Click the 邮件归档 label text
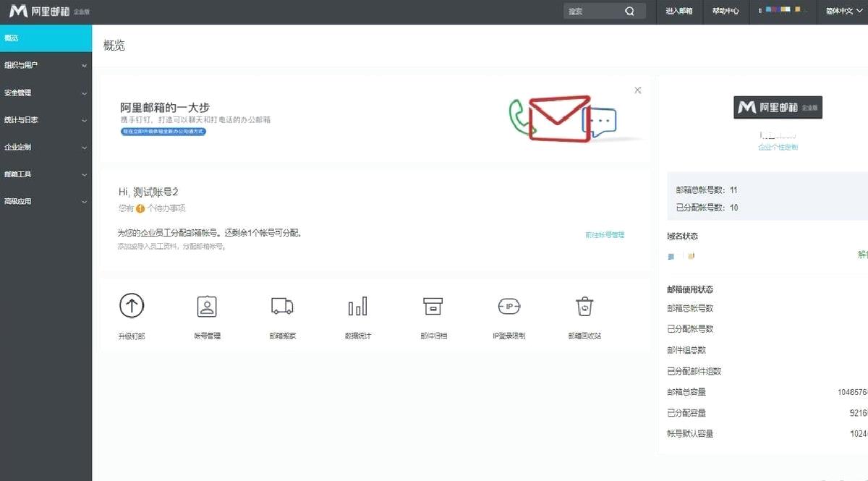Viewport: 868px width, 481px height. tap(433, 336)
